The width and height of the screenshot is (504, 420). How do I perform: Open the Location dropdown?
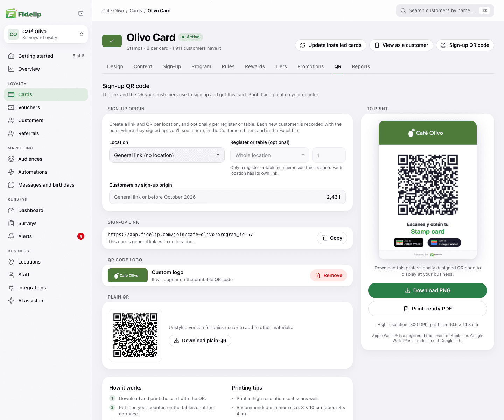click(x=167, y=155)
